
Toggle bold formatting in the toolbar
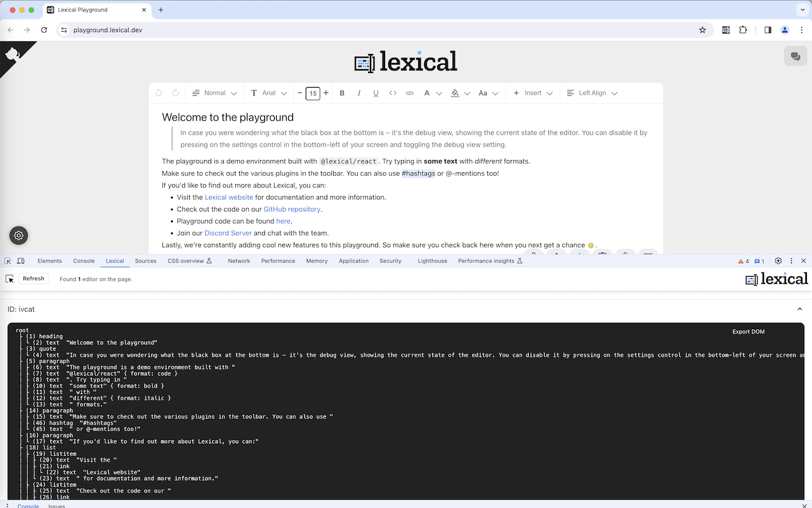coord(342,93)
